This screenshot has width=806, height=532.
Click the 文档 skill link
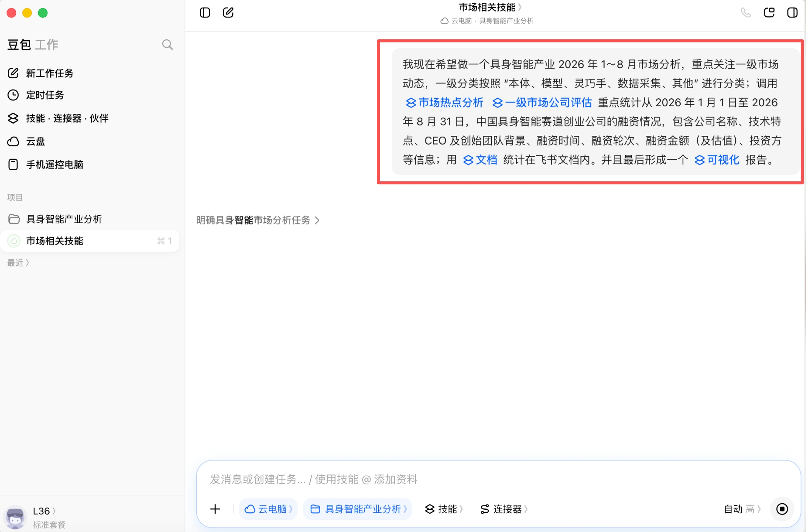pyautogui.click(x=480, y=160)
